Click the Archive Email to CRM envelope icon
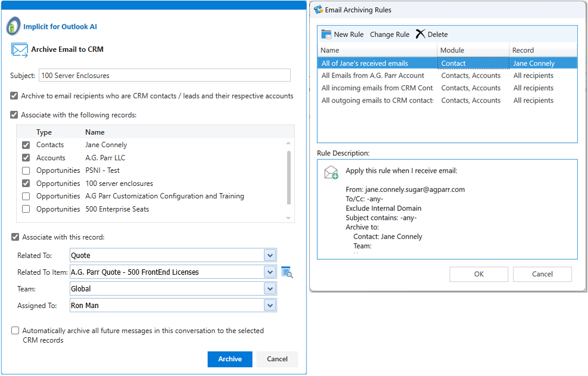Screen dimensions: 588x376 point(20,50)
